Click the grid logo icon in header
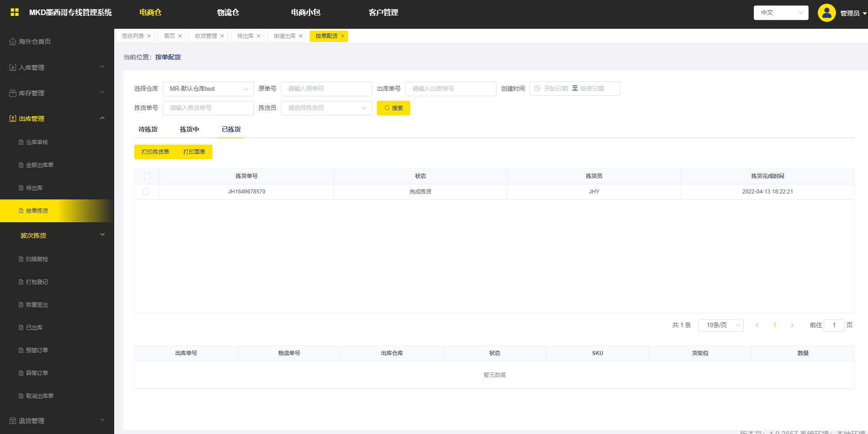 coord(15,12)
